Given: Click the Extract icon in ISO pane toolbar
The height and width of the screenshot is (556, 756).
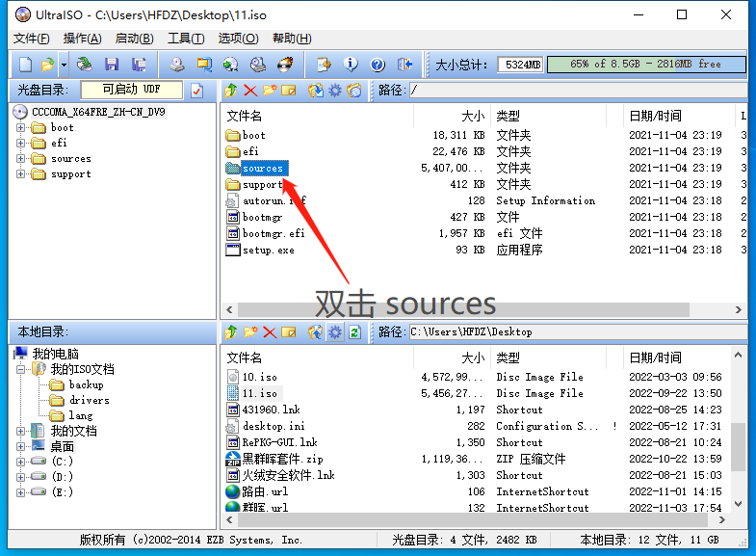Looking at the screenshot, I should 315,91.
